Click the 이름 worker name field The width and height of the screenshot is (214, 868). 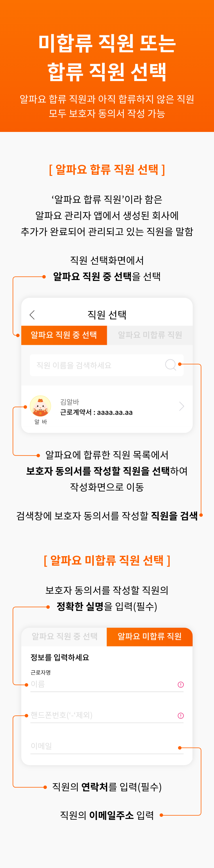click(x=107, y=684)
